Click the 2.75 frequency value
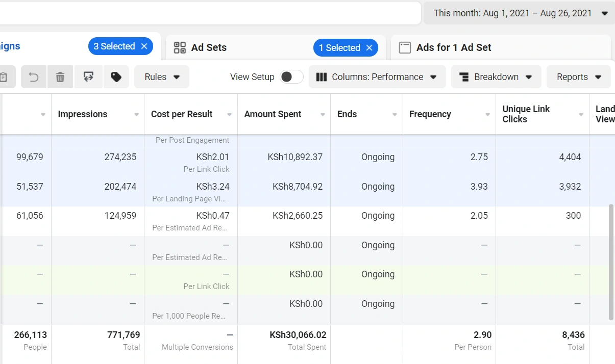Screen dimensions: 615x364 (479, 157)
